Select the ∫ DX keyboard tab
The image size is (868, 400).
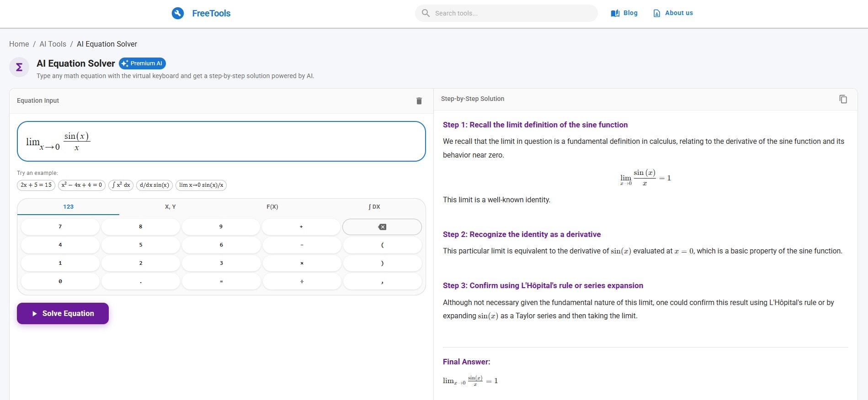tap(374, 207)
